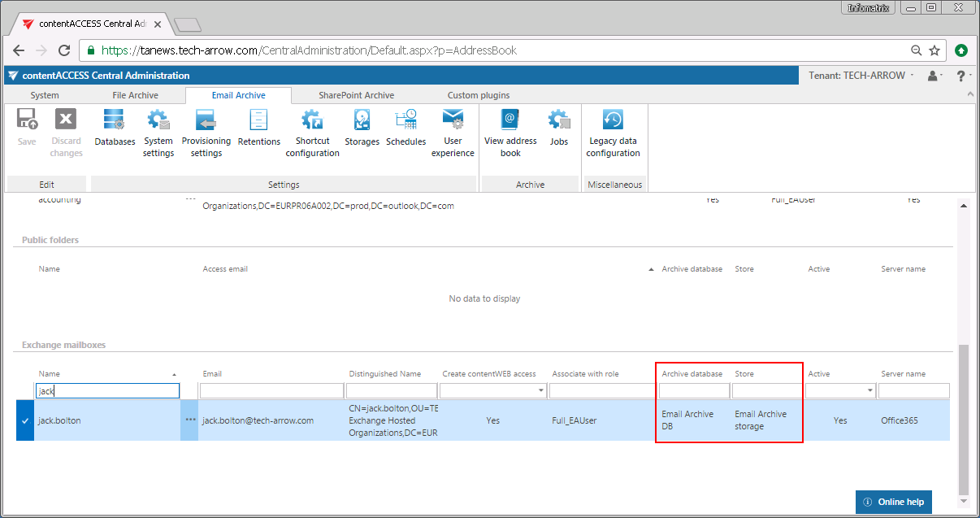Toggle the selection check on jack.bolton row
The width and height of the screenshot is (980, 518).
[x=25, y=420]
